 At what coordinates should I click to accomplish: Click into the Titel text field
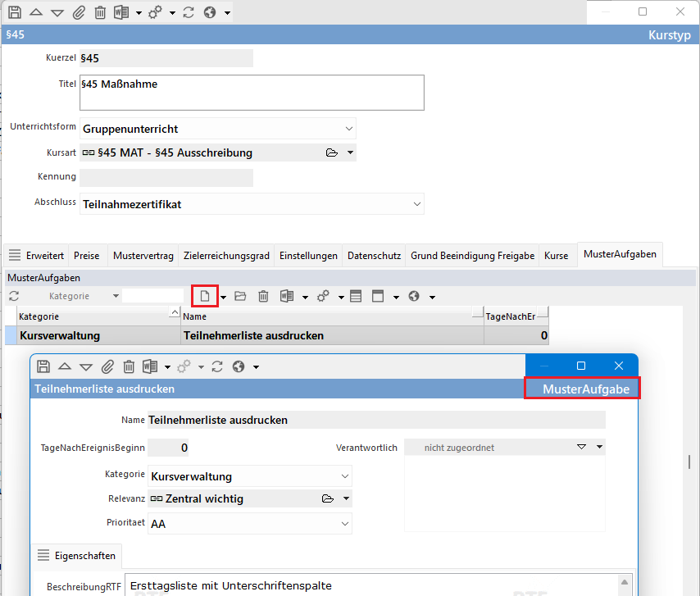pos(252,93)
